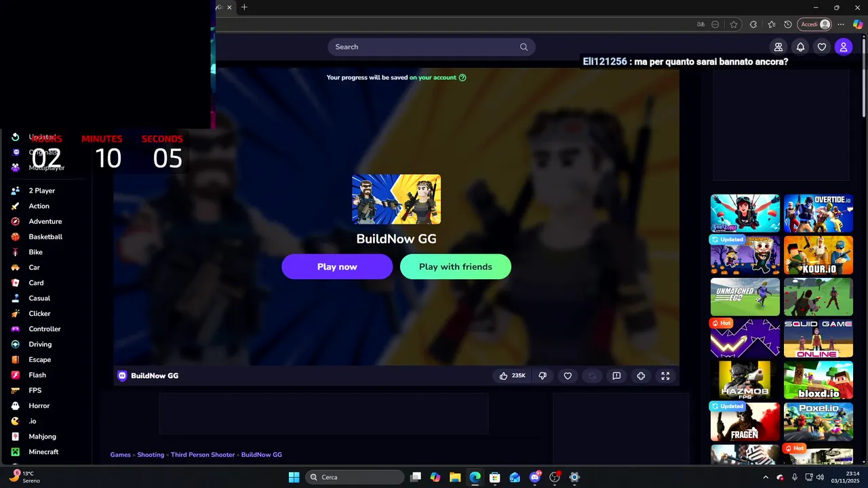Select the Driving category icon
The height and width of the screenshot is (488, 868).
pos(15,344)
